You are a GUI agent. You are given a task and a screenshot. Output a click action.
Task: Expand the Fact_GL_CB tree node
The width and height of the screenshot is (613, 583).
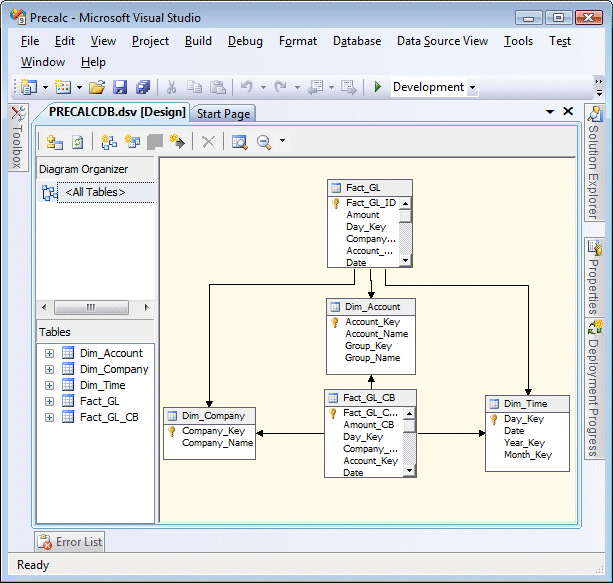tap(50, 417)
